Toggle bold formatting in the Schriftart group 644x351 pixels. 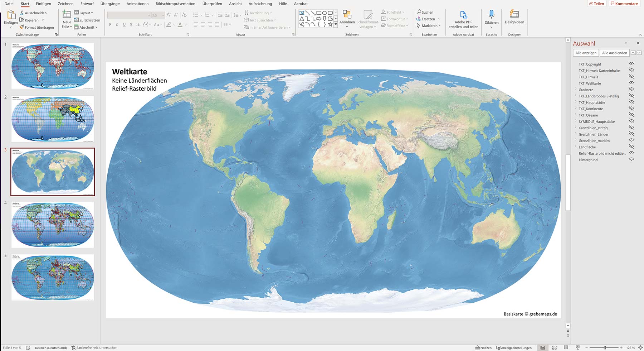click(x=110, y=25)
